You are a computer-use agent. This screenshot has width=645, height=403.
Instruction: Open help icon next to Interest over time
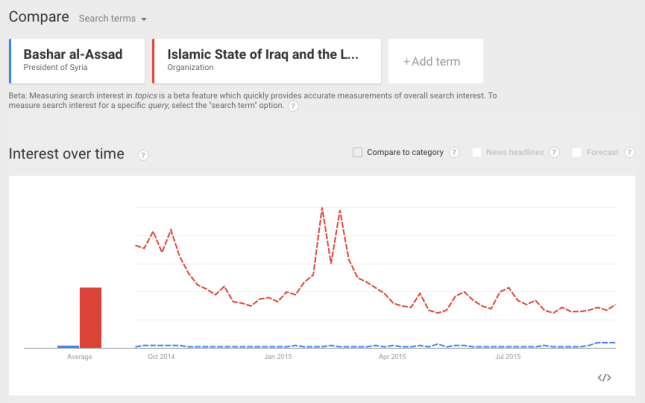143,155
